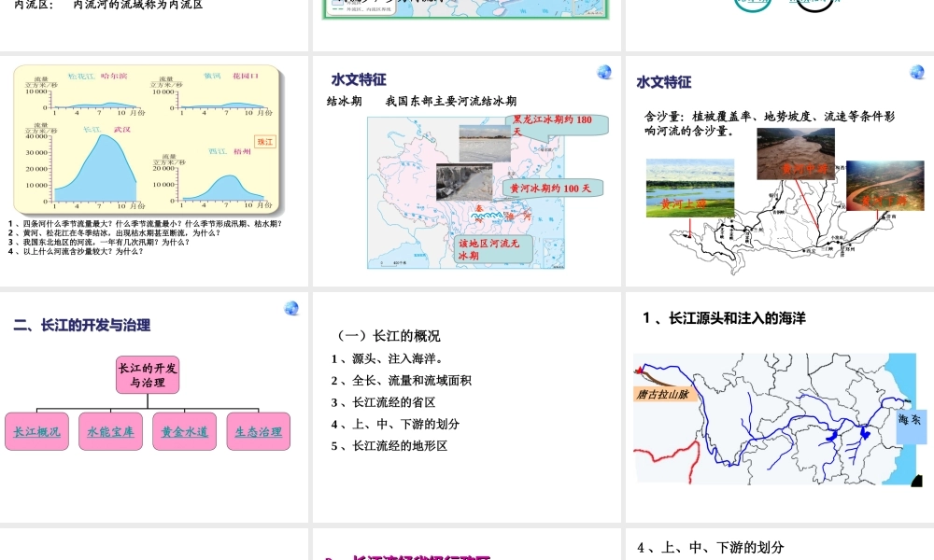The image size is (934, 560).
Task: Select the heading （一）长江的概况
Action: coord(387,336)
